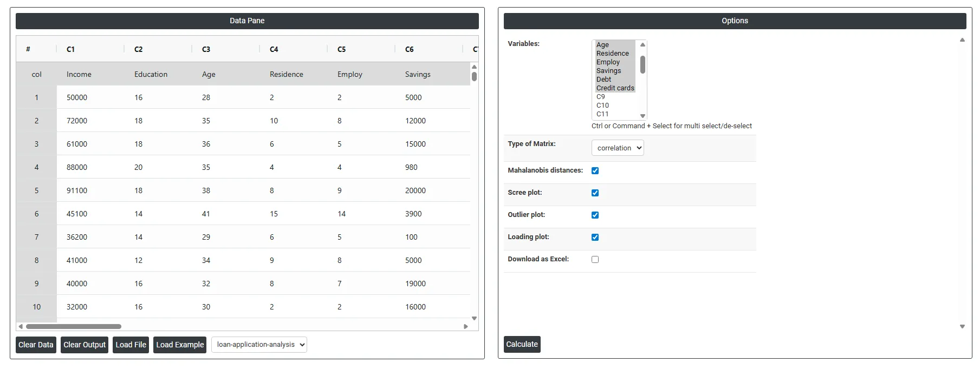Click the Variables list scrollbar thumb
The height and width of the screenshot is (369, 980).
(x=642, y=64)
